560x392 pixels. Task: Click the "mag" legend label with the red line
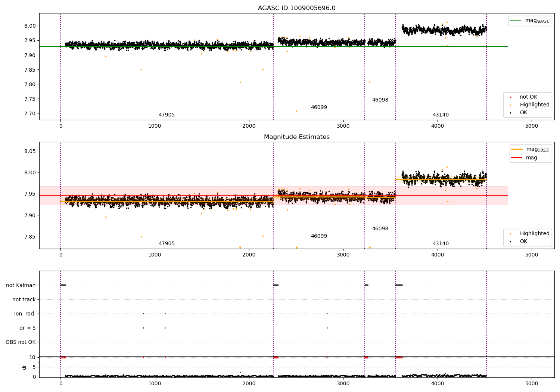click(x=532, y=158)
